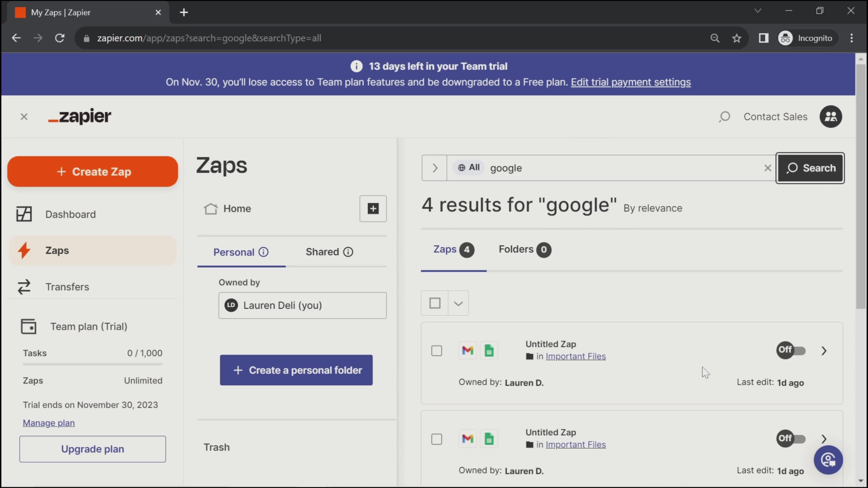
Task: Open the By relevance sort option
Action: (653, 209)
